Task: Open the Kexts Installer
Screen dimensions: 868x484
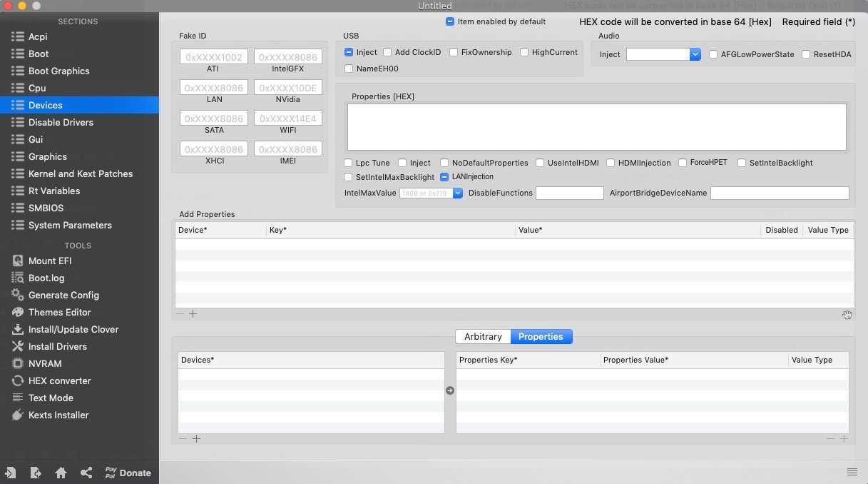Action: point(58,415)
